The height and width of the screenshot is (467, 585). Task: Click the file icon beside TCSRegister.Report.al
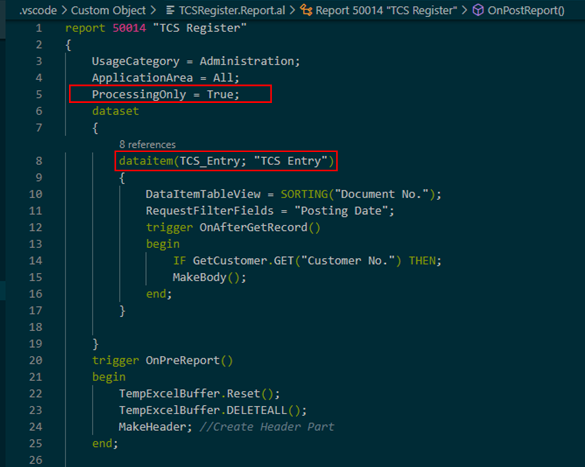170,10
